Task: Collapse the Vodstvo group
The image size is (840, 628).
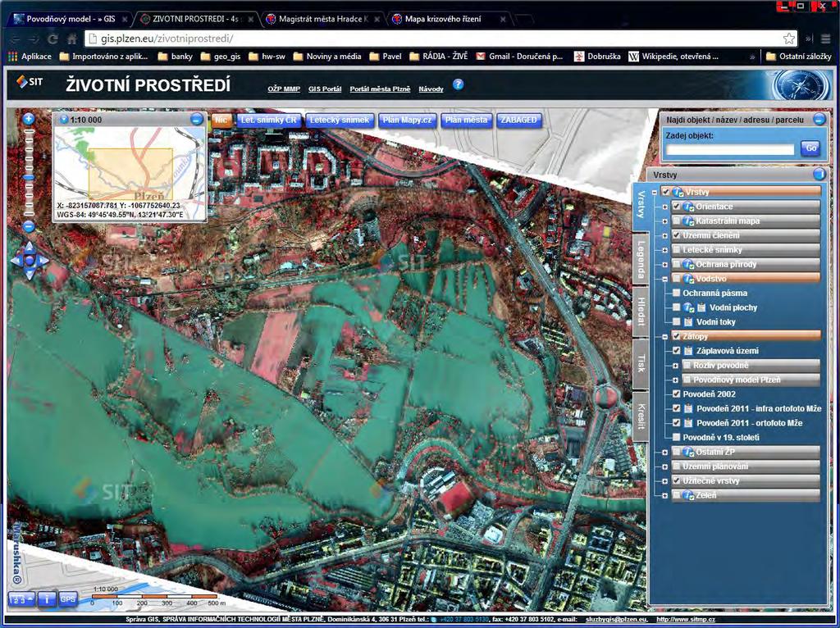Action: point(664,279)
